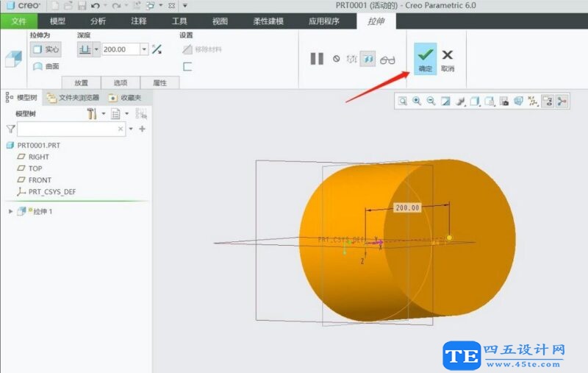Click the Refit zoom icon in graphics toolbar

(x=402, y=101)
